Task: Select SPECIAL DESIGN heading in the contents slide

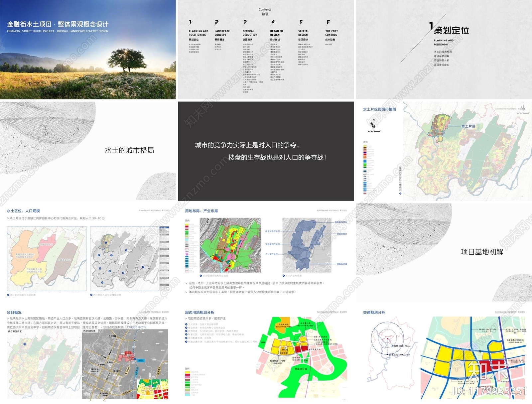Action: (x=304, y=33)
